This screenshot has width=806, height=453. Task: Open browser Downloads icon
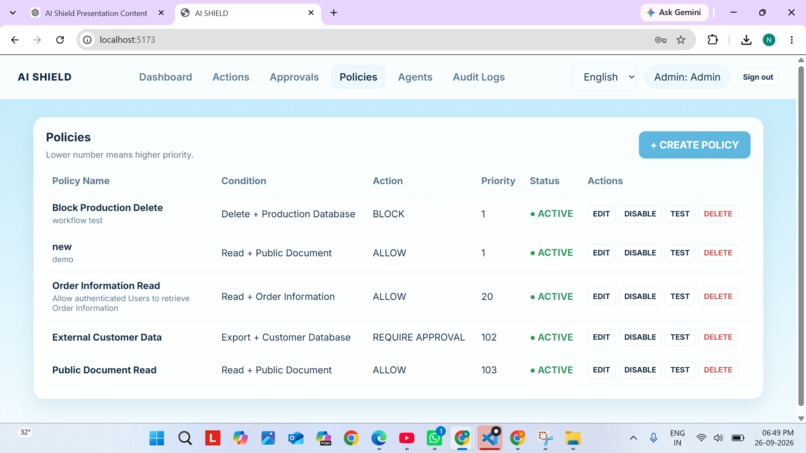[x=746, y=40]
